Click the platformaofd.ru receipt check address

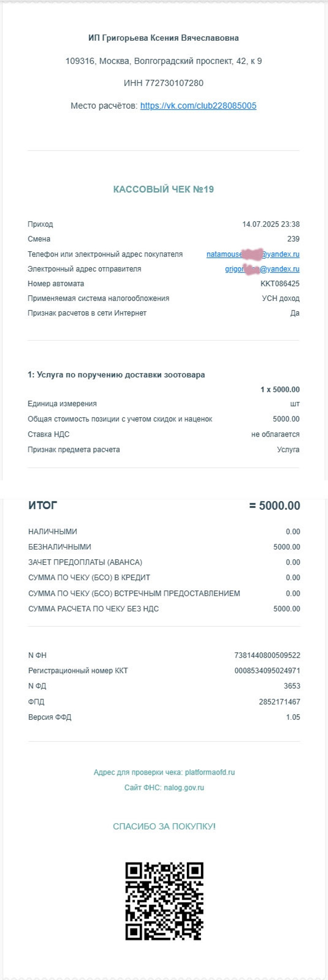pos(209,772)
